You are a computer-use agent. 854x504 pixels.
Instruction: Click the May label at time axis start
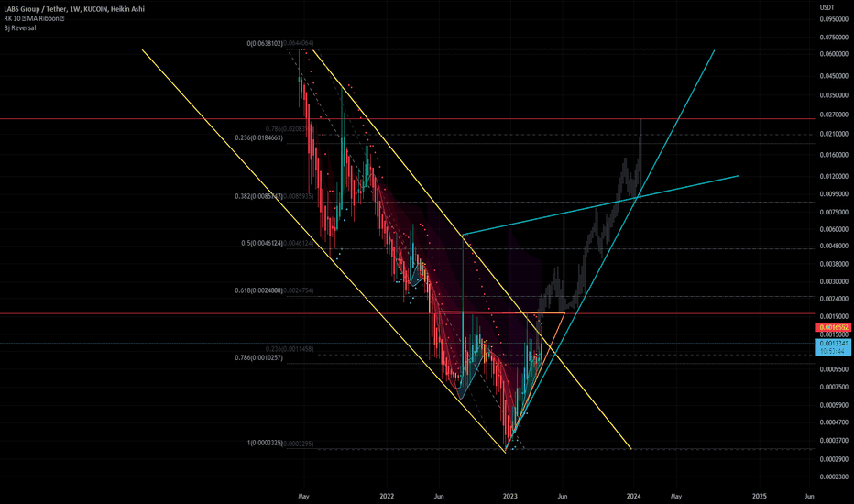(304, 497)
